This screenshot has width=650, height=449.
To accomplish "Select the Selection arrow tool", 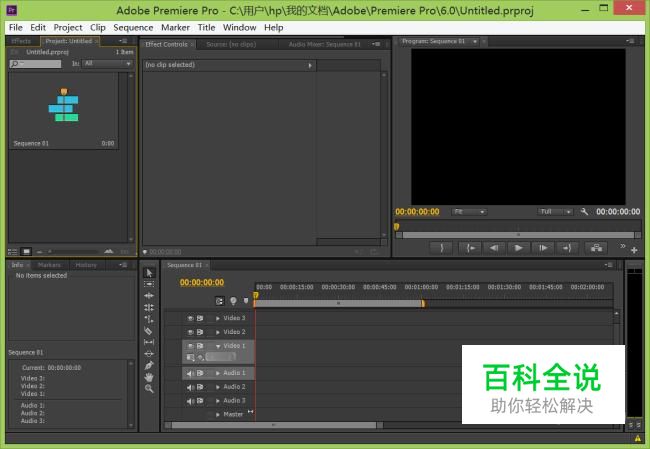I will 149,273.
